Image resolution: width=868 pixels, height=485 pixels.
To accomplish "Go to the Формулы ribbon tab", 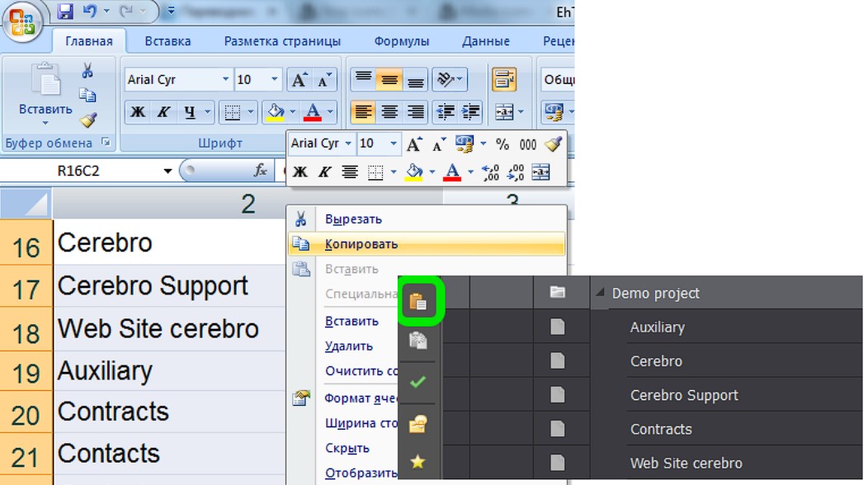I will coord(401,41).
